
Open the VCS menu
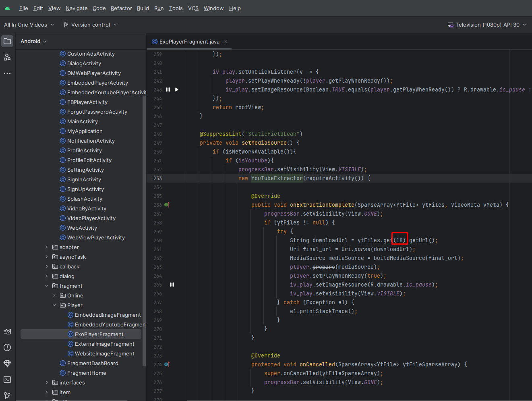tap(193, 8)
